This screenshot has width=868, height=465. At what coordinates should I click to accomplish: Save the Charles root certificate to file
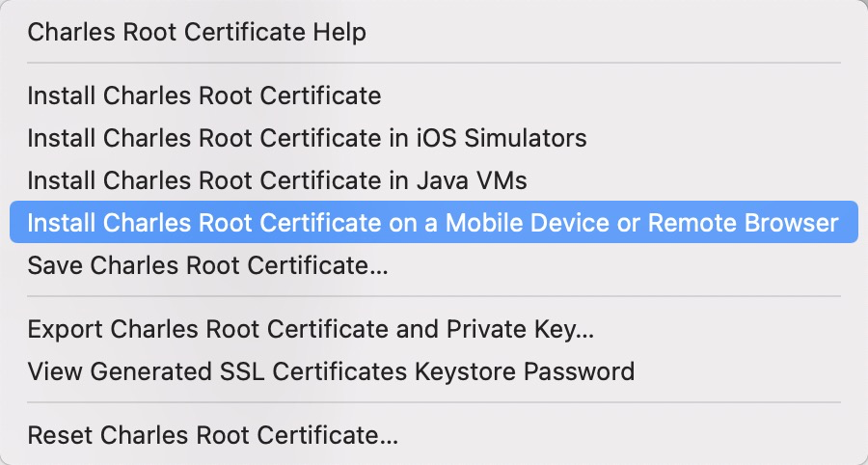(207, 265)
